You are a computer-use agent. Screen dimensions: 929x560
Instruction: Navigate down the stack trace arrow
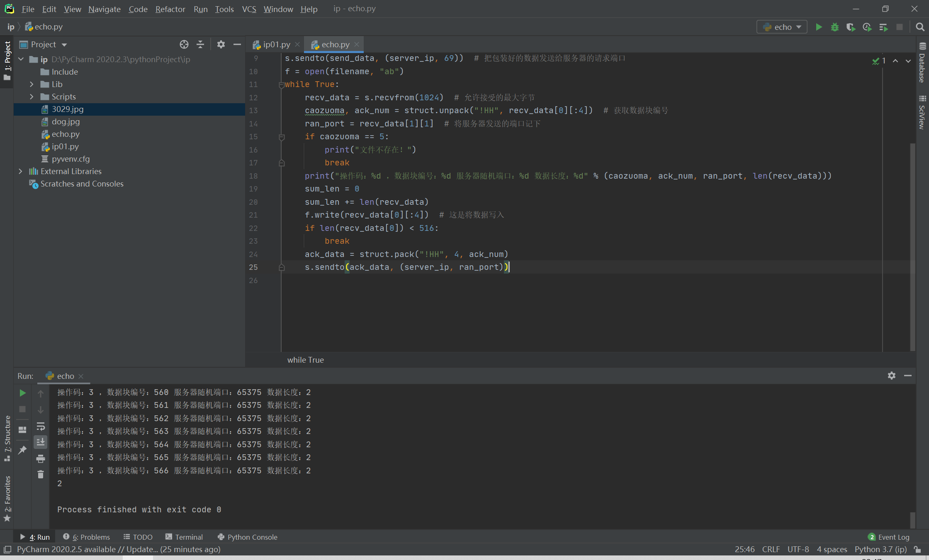[41, 410]
